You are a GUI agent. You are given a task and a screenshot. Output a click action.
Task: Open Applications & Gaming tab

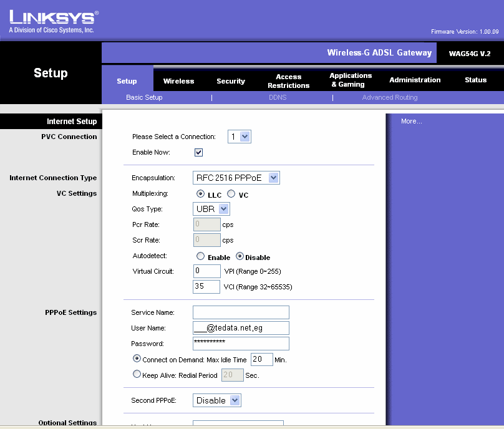(351, 80)
